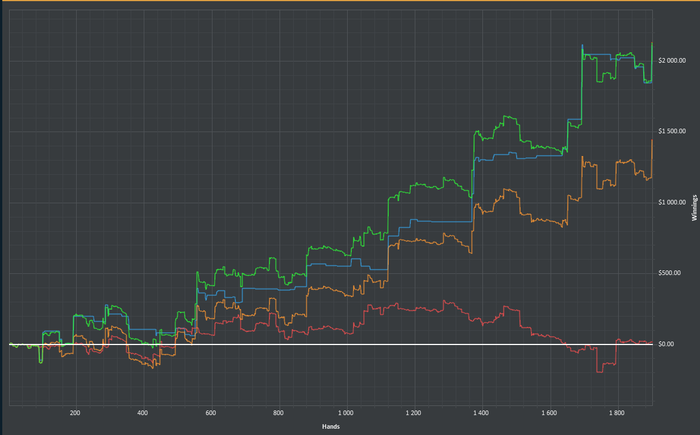This screenshot has width=700, height=435.
Task: Select the Hands horizontal axis title
Action: pyautogui.click(x=331, y=427)
